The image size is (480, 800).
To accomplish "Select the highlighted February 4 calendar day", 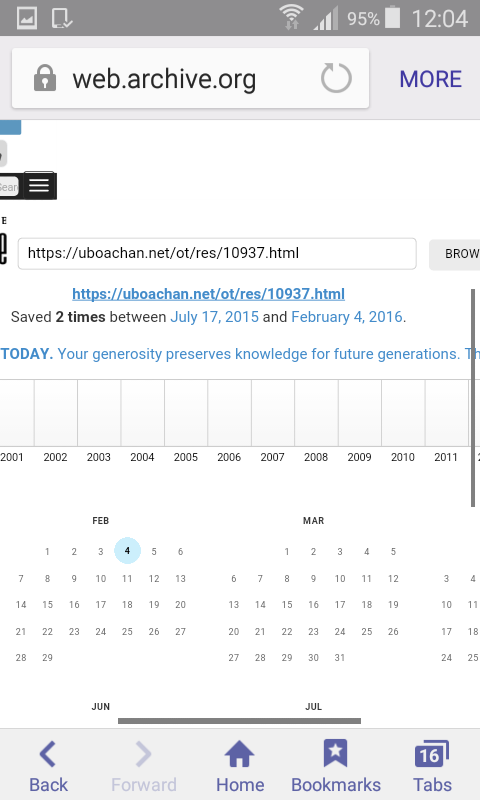I will [127, 551].
